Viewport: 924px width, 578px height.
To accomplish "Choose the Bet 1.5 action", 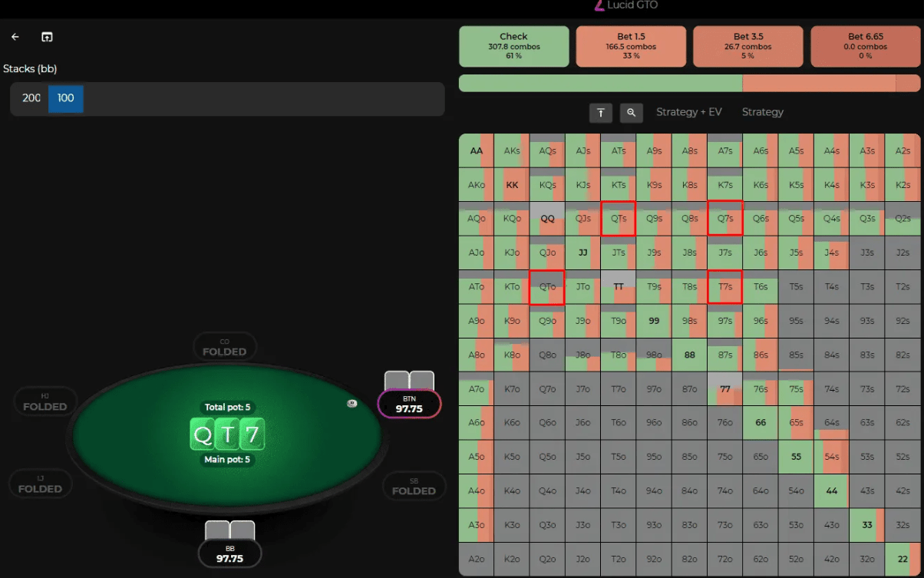I will coord(631,46).
